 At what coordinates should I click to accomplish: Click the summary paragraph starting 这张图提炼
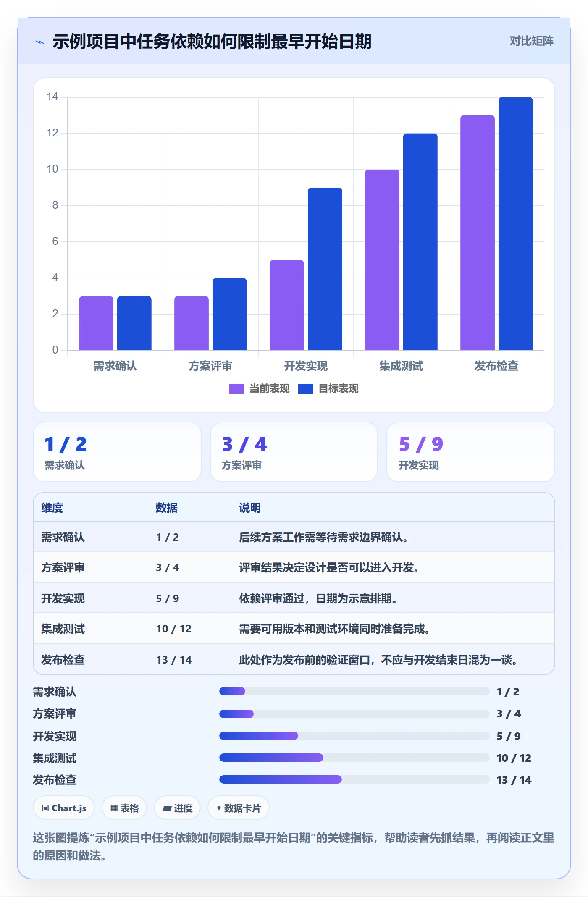[x=294, y=847]
